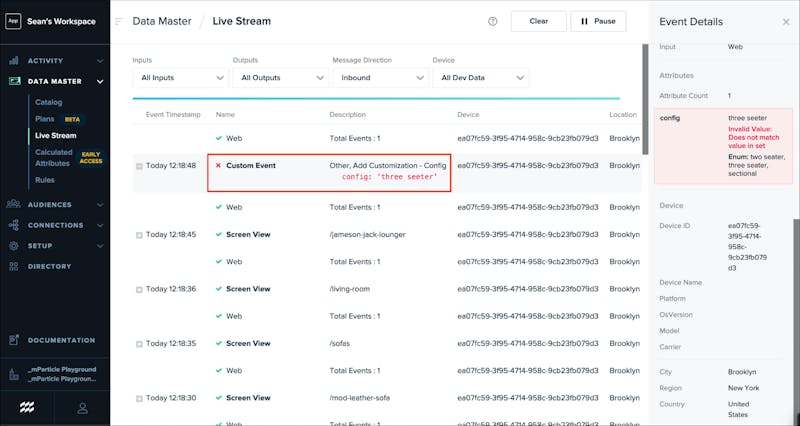Expand the Activity menu chevron
This screenshot has height=426, width=800.
[x=100, y=61]
